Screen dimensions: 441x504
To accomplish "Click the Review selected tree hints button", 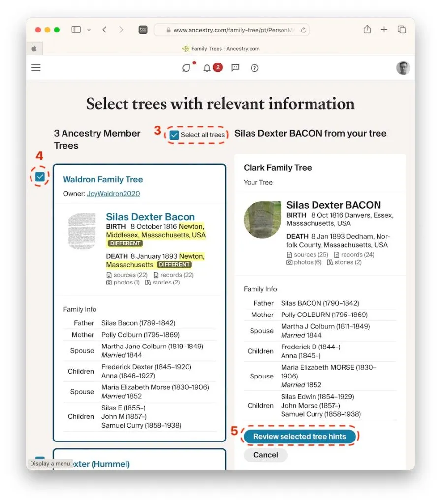I will click(300, 436).
